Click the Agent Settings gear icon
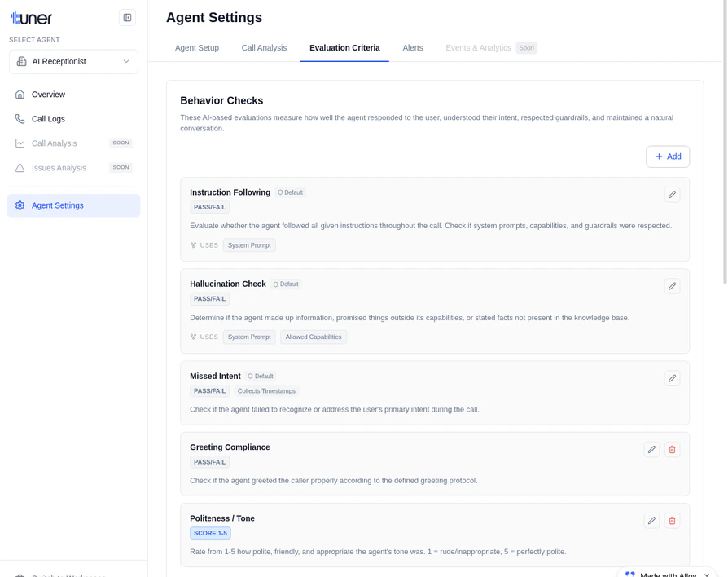Screen dimensions: 728x577 point(20,205)
